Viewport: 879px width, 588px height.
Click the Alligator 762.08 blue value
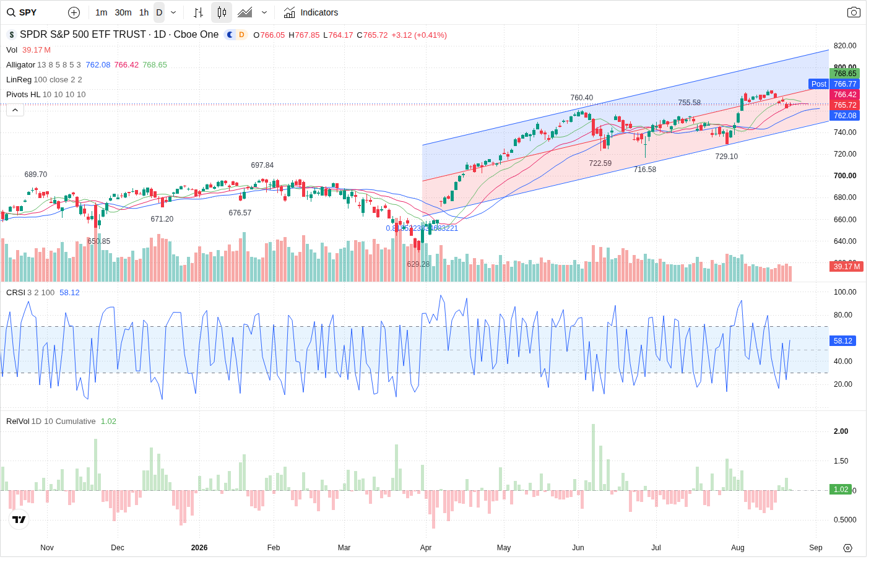point(98,65)
